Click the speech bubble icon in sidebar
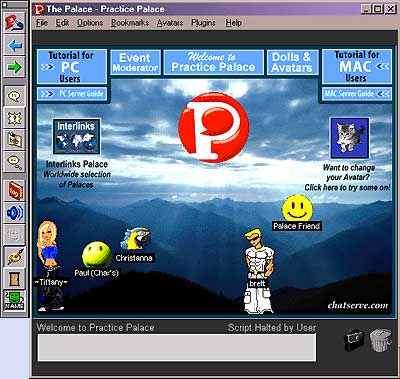Viewport: 400px width, 379px height. 15,96
